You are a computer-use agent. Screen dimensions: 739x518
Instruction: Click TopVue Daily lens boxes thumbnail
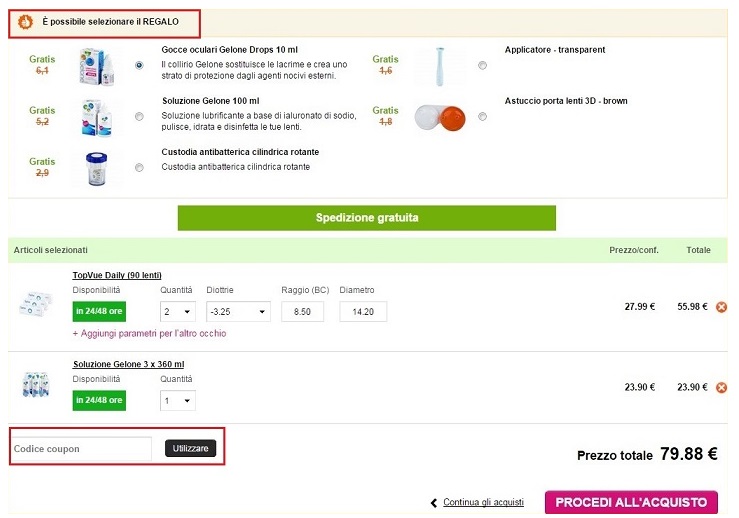click(36, 304)
